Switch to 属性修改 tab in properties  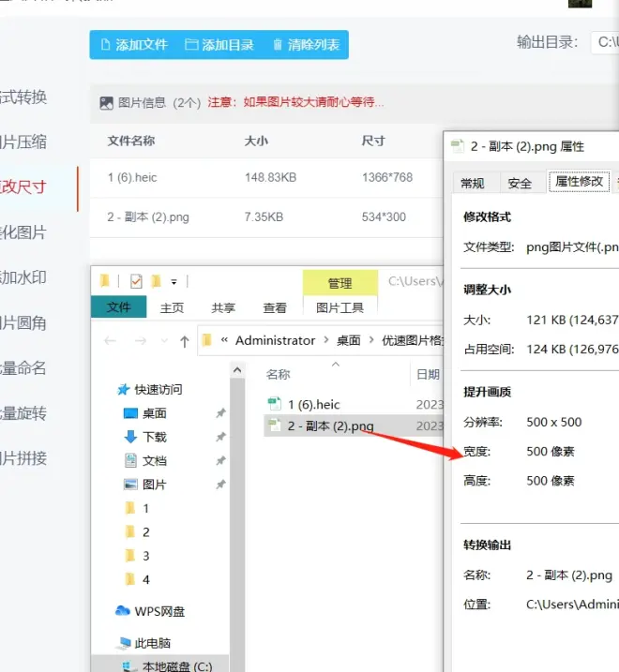tap(579, 181)
